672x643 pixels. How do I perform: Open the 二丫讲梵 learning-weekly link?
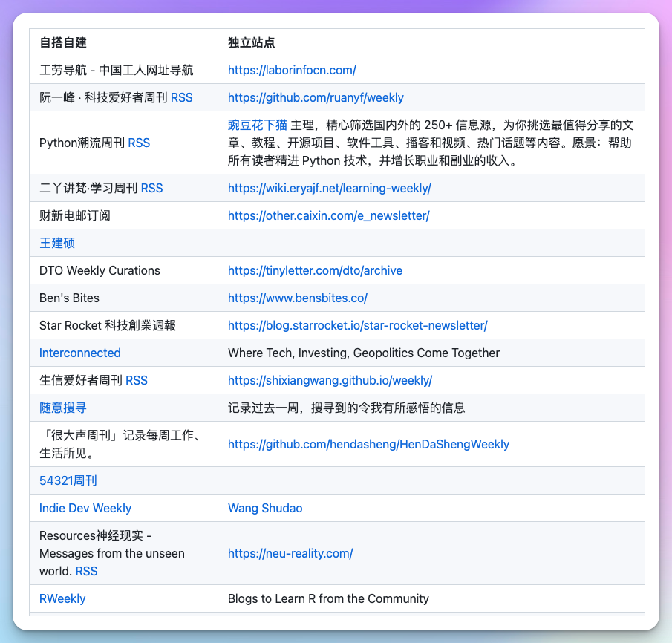(x=329, y=189)
